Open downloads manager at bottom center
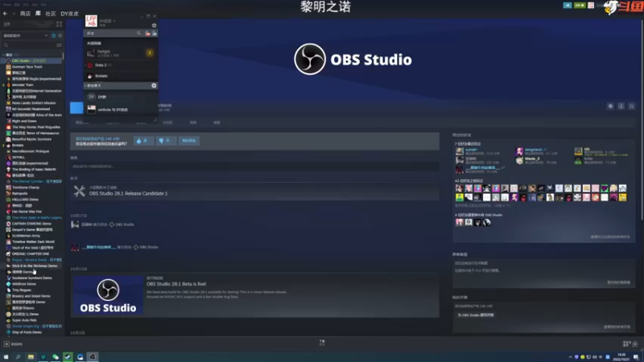 point(322,343)
